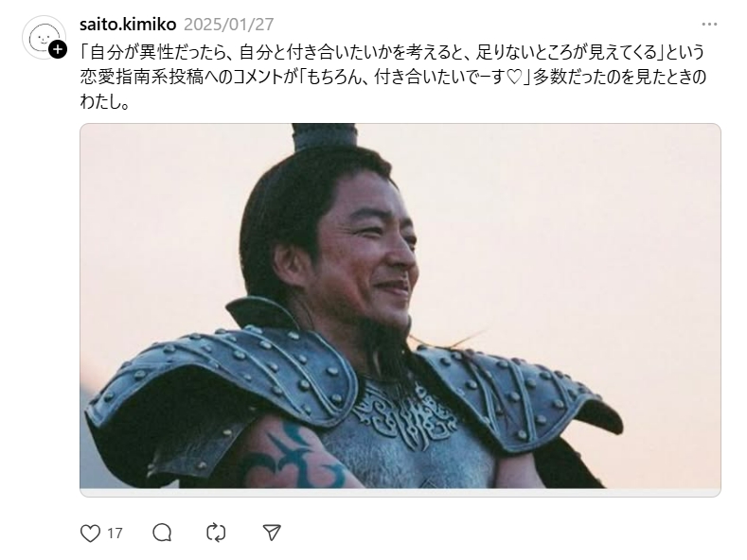The width and height of the screenshot is (747, 560).
Task: Click the second line starting 恋愛指南系投稿
Action: (x=393, y=77)
